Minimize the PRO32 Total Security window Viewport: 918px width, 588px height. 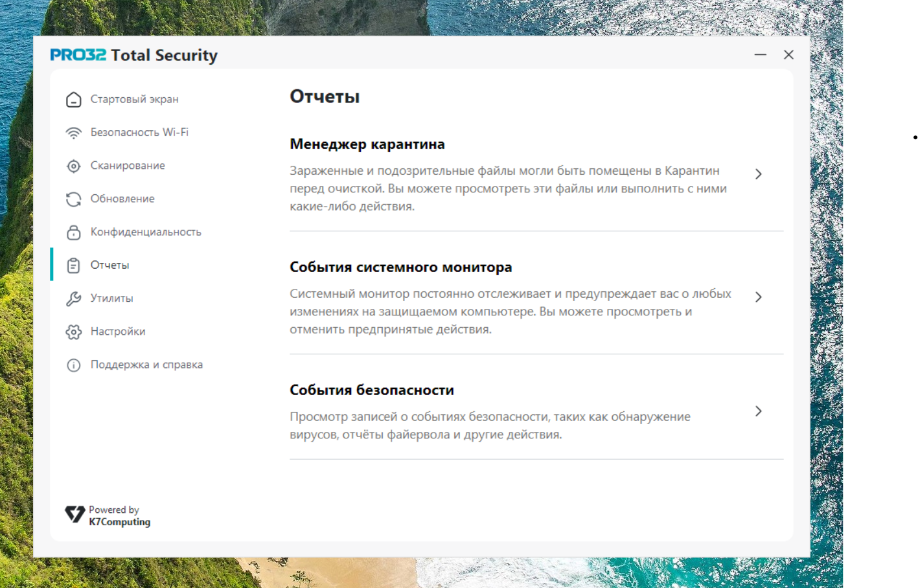[760, 55]
